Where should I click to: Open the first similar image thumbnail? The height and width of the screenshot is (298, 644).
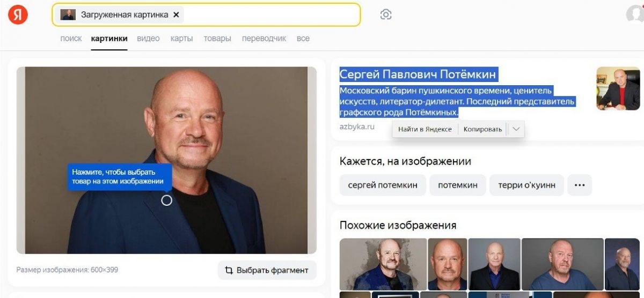383,264
